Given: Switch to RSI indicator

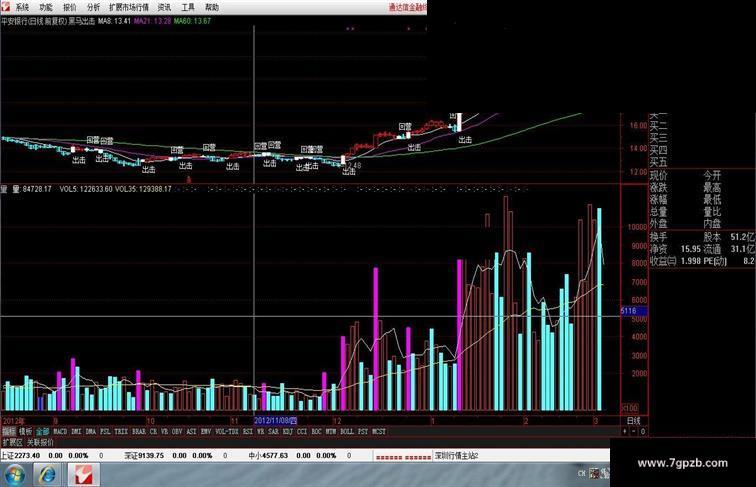Looking at the screenshot, I should tap(248, 432).
